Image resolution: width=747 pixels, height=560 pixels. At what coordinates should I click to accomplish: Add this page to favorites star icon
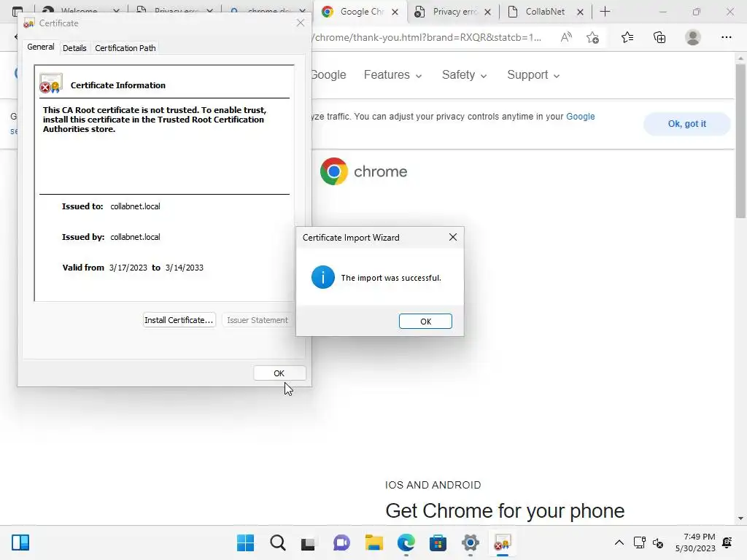coord(592,37)
